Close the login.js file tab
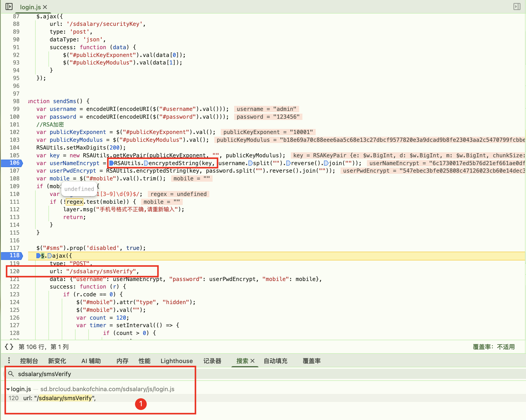The height and width of the screenshot is (420, 526). click(45, 7)
